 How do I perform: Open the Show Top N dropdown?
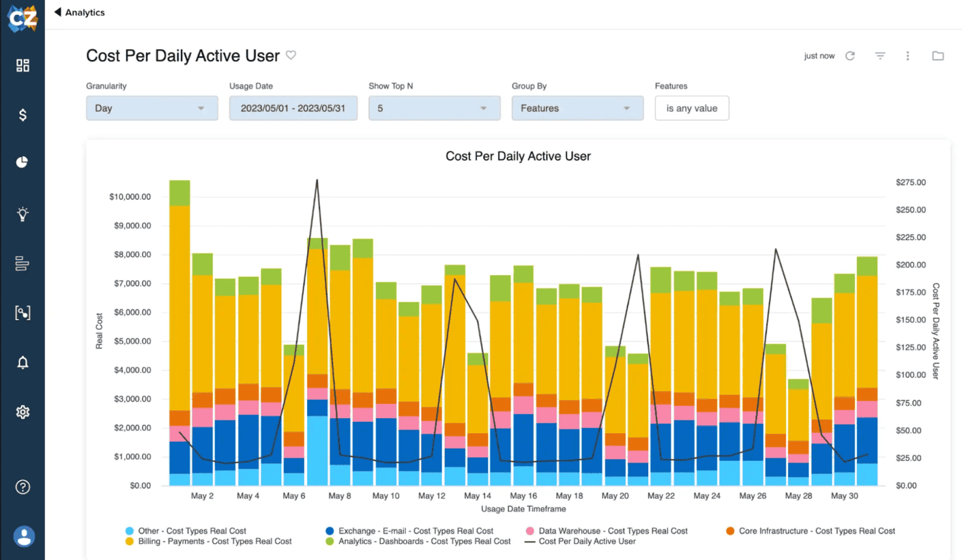434,108
